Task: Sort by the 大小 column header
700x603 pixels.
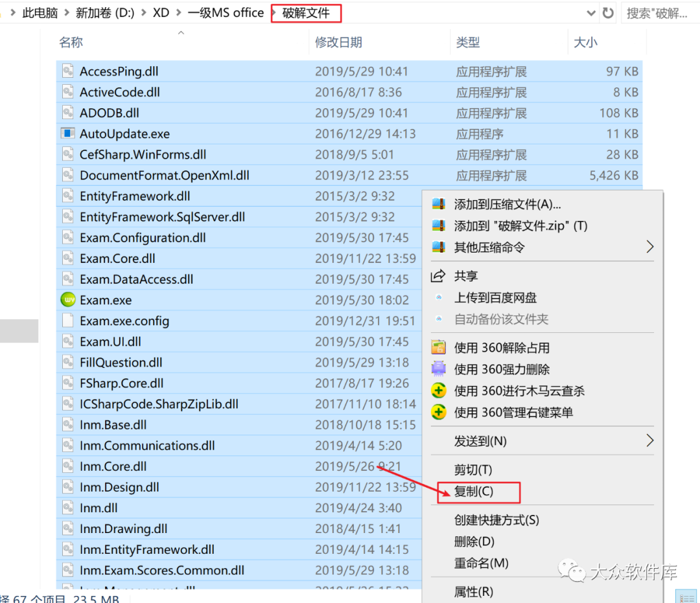Action: [x=585, y=42]
